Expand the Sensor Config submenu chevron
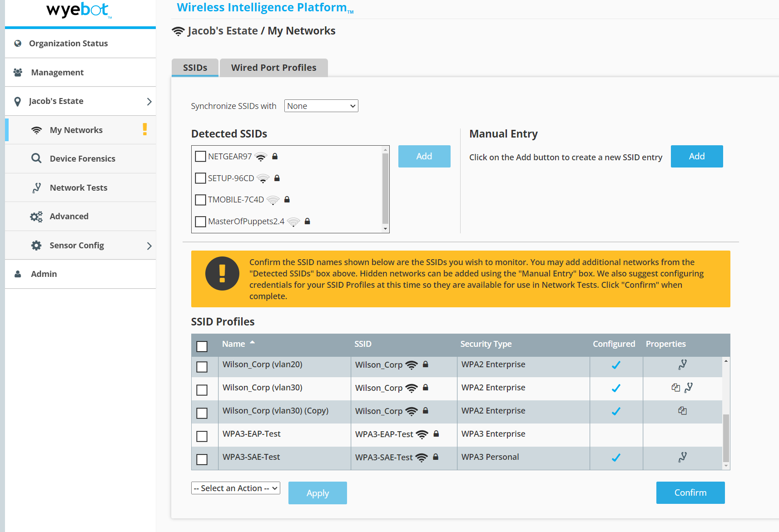 [x=149, y=246]
